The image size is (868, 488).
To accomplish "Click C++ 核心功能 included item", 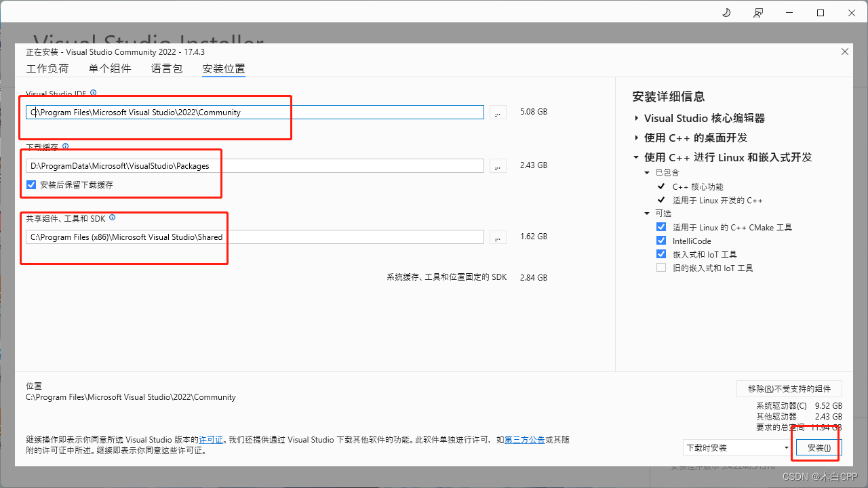I will coord(698,186).
